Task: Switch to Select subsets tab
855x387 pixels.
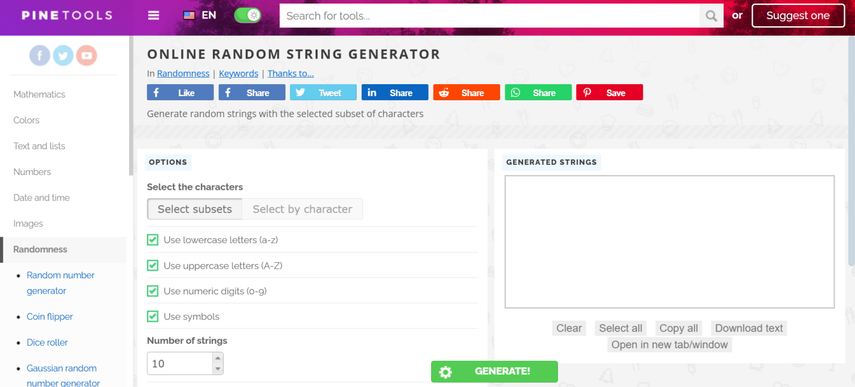Action: tap(195, 209)
